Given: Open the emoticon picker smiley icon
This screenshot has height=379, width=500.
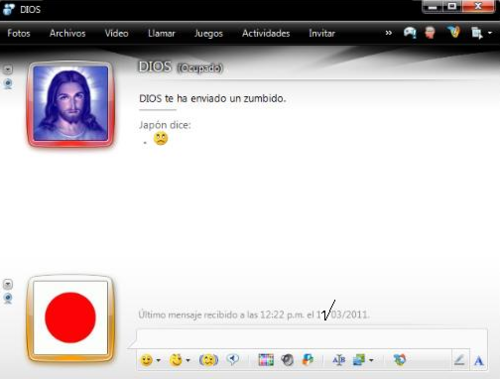Looking at the screenshot, I should (146, 360).
